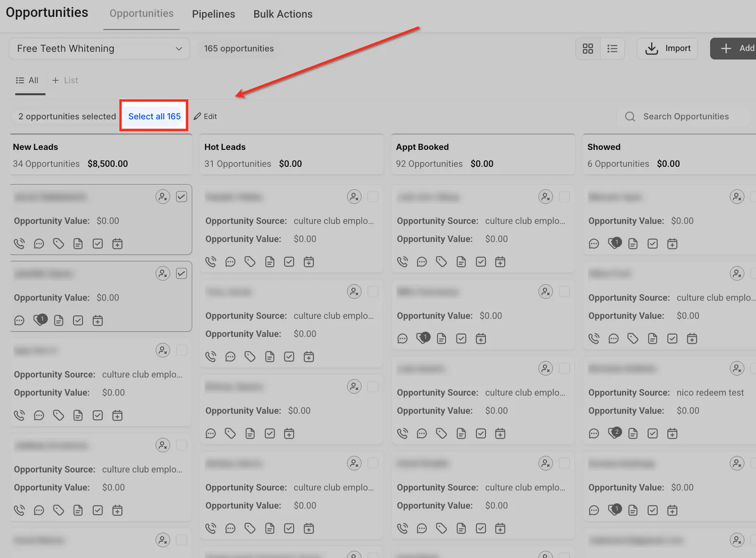Check the first Hot Leads card checkbox
The width and height of the screenshot is (756, 558).
tap(373, 197)
